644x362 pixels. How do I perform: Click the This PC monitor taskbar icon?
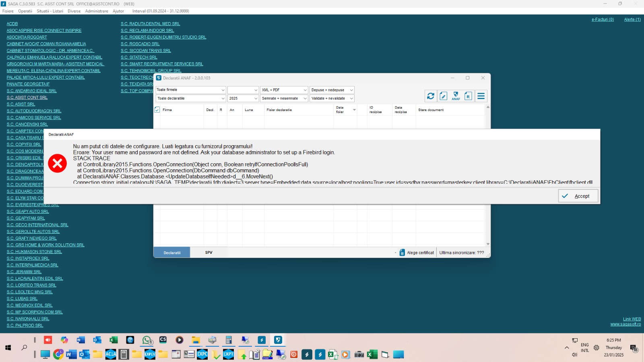(45, 354)
